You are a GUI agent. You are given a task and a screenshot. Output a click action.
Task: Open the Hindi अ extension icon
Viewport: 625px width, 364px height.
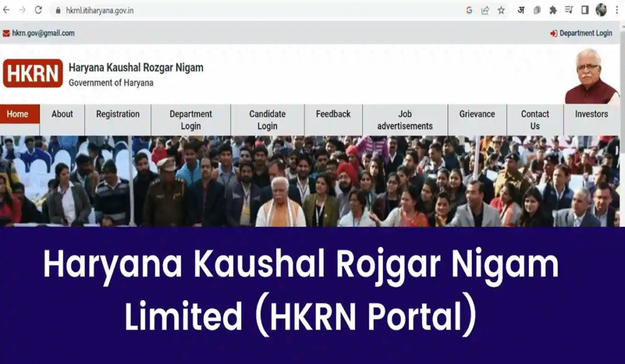point(521,10)
